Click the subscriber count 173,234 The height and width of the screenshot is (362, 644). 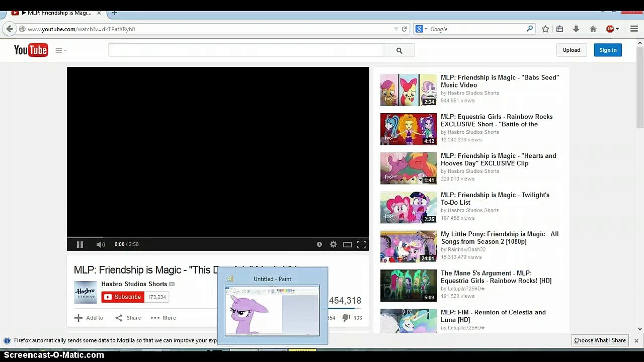click(157, 297)
